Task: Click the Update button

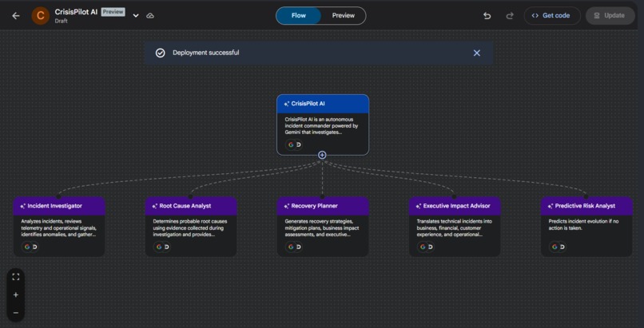Action: pyautogui.click(x=610, y=16)
